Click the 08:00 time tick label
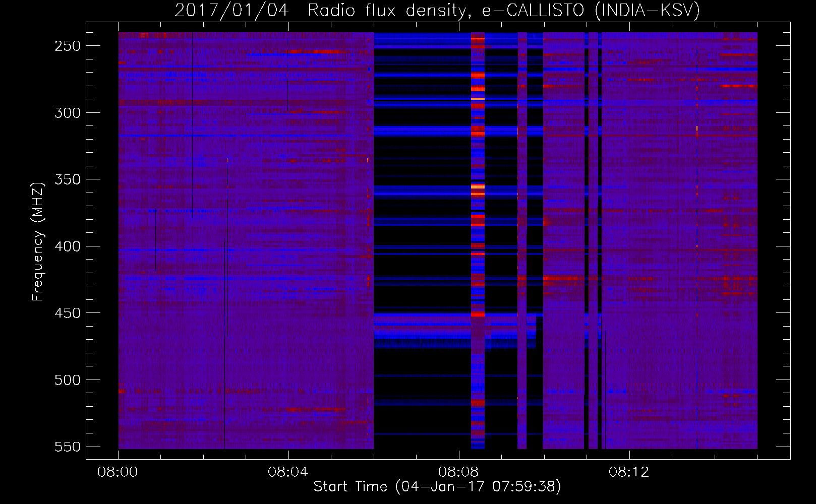The height and width of the screenshot is (504, 816). pos(118,472)
